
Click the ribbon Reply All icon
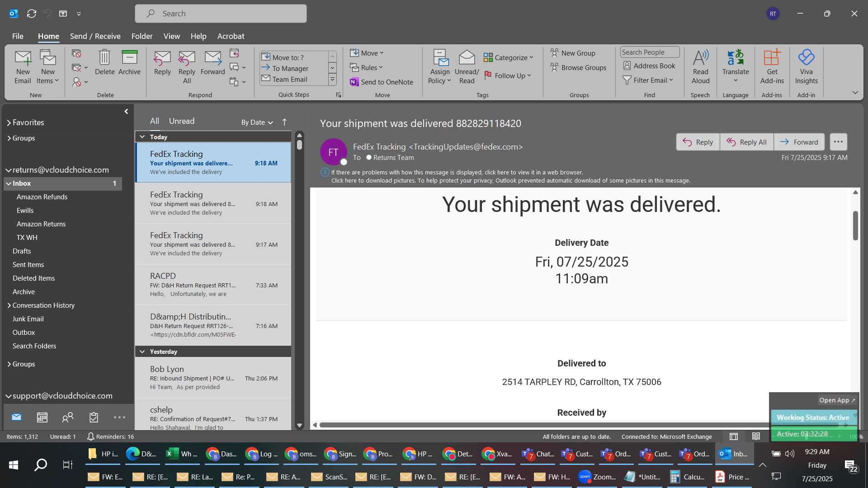pos(187,58)
